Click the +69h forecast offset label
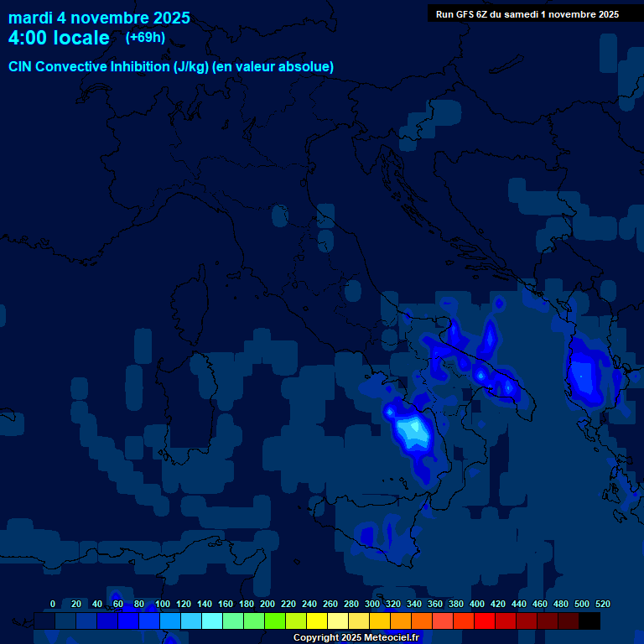The image size is (644, 644). [x=145, y=38]
